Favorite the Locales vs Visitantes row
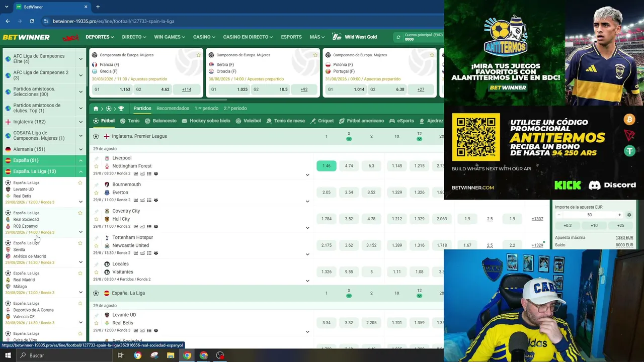Screen dimensions: 644x362 [96, 272]
